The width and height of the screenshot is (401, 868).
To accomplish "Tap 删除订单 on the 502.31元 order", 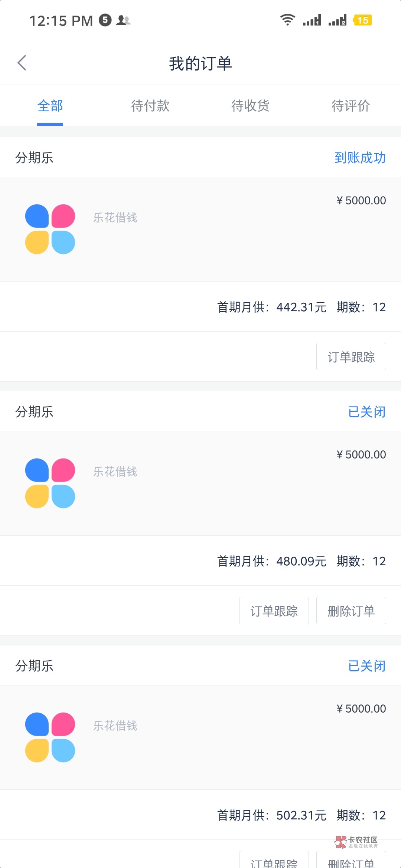I will (351, 861).
